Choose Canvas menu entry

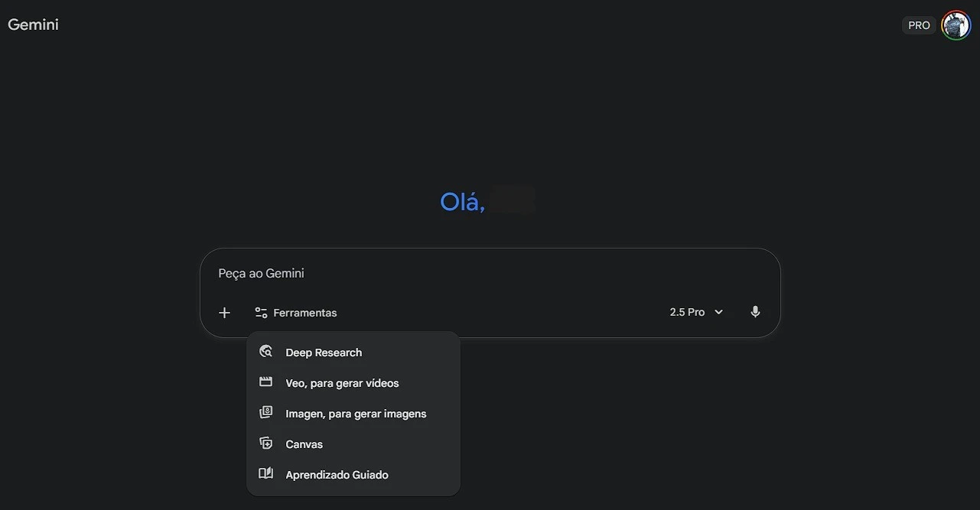click(x=304, y=444)
